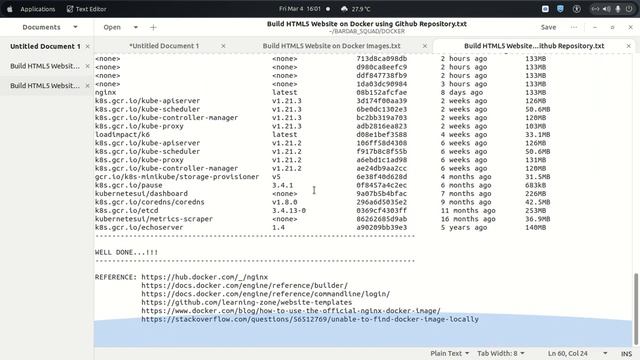Open the Text Editor app menu
640x360 pixels.
point(87,9)
